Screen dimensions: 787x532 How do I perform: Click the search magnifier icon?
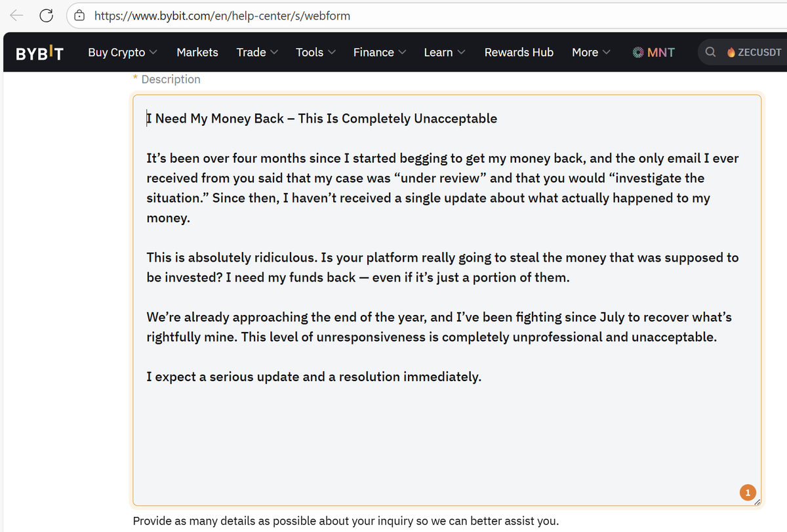710,52
